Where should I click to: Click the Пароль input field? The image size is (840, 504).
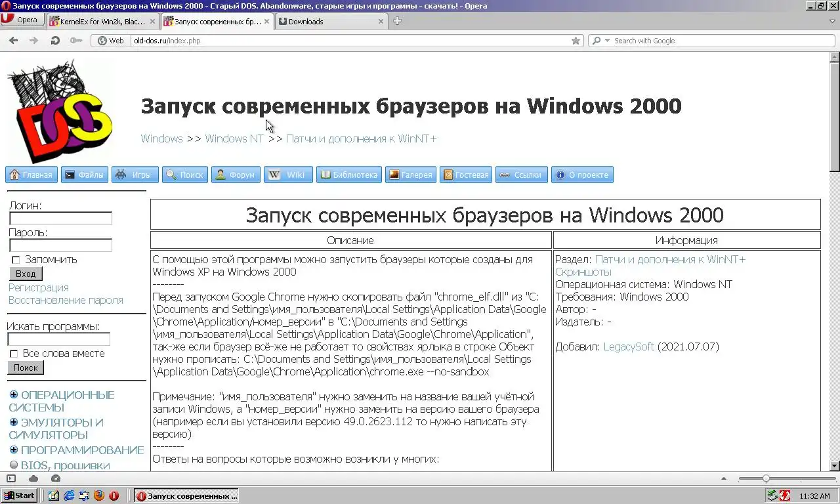tap(60, 245)
